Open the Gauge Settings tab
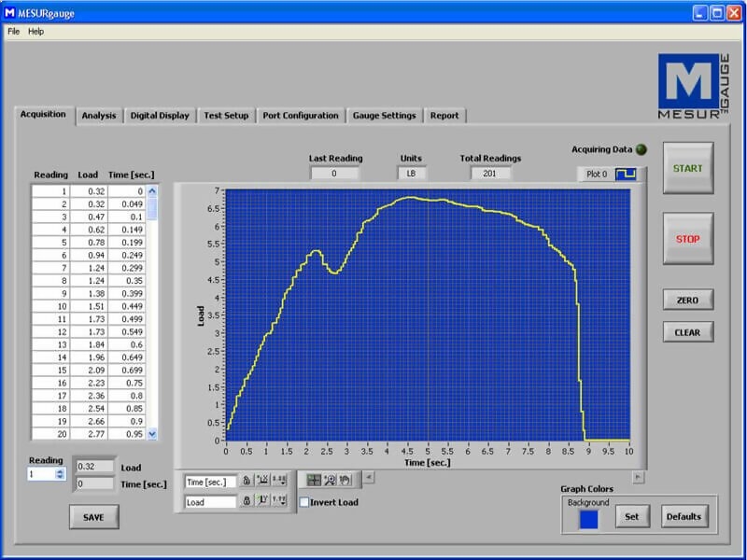Image resolution: width=747 pixels, height=560 pixels. pos(384,116)
